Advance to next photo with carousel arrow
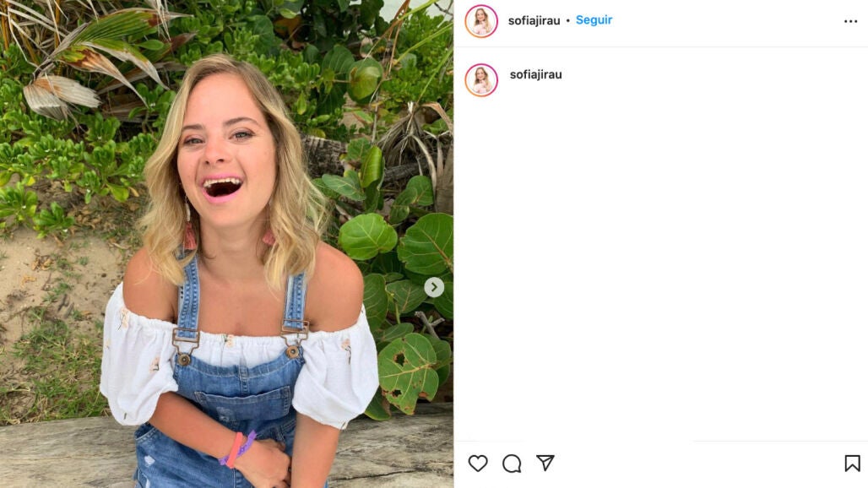Screen dimensions: 868x488 tap(434, 287)
